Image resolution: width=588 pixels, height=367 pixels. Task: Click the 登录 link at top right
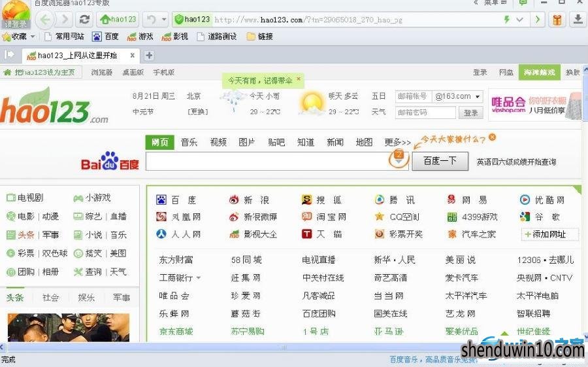pos(480,72)
